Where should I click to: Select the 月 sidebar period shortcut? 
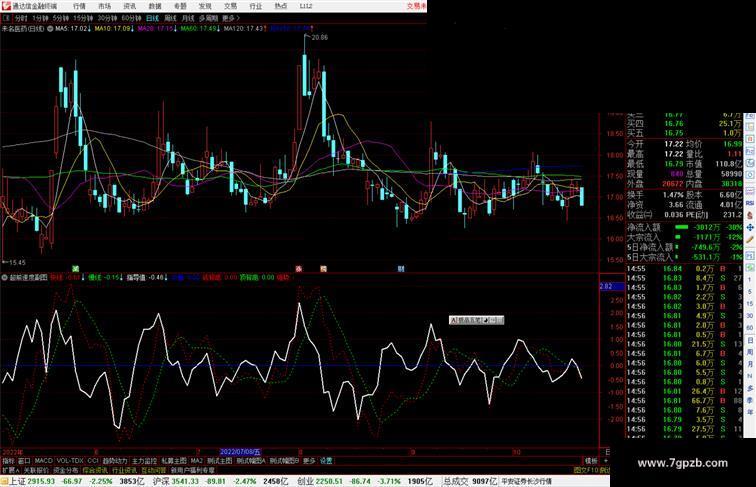(750, 364)
